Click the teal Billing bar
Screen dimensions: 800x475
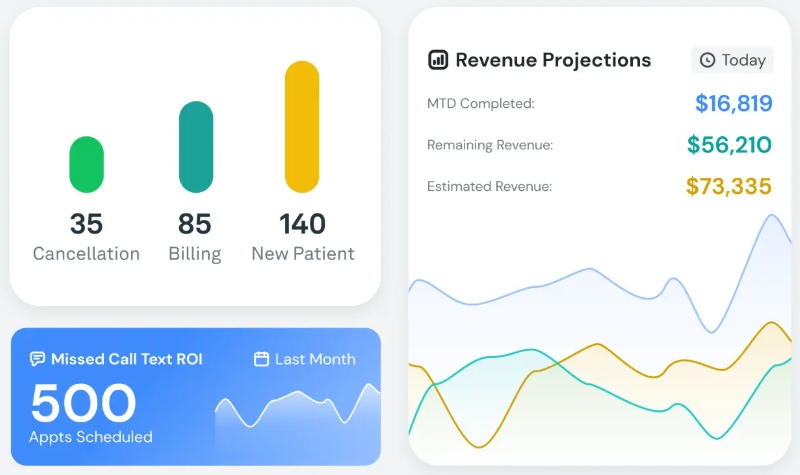coord(196,147)
